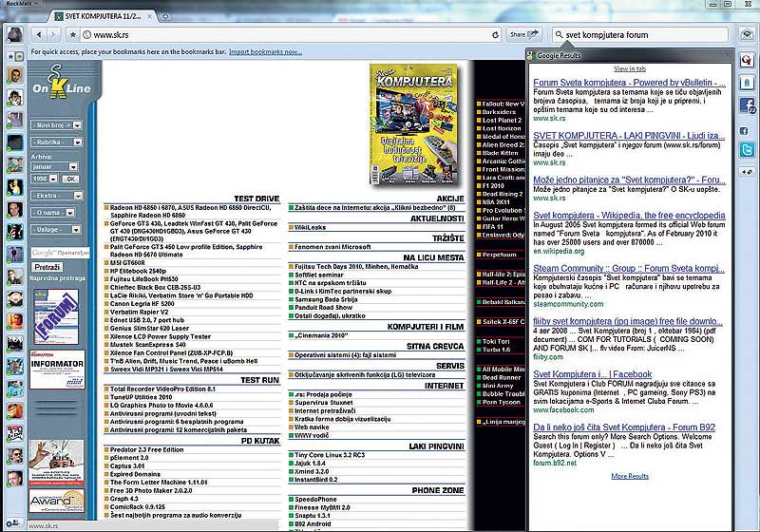This screenshot has width=760, height=532.
Task: Open the 'FIFA 11' game link
Action: [493, 227]
